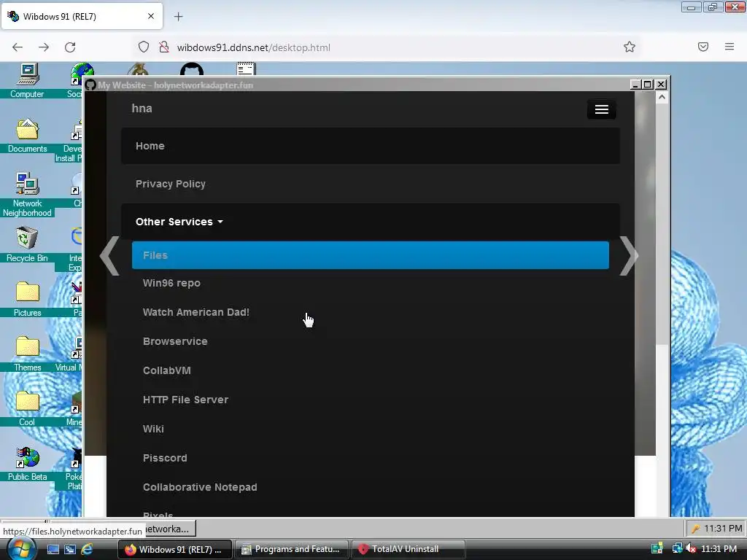This screenshot has width=747, height=560.
Task: Close the Wibdows 91 (REL7) tab
Action: click(x=150, y=16)
